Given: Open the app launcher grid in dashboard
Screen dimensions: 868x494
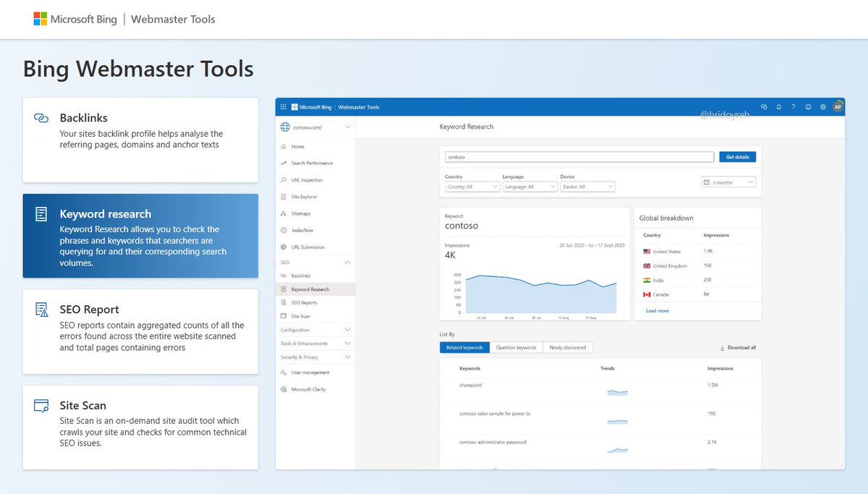Looking at the screenshot, I should [284, 107].
